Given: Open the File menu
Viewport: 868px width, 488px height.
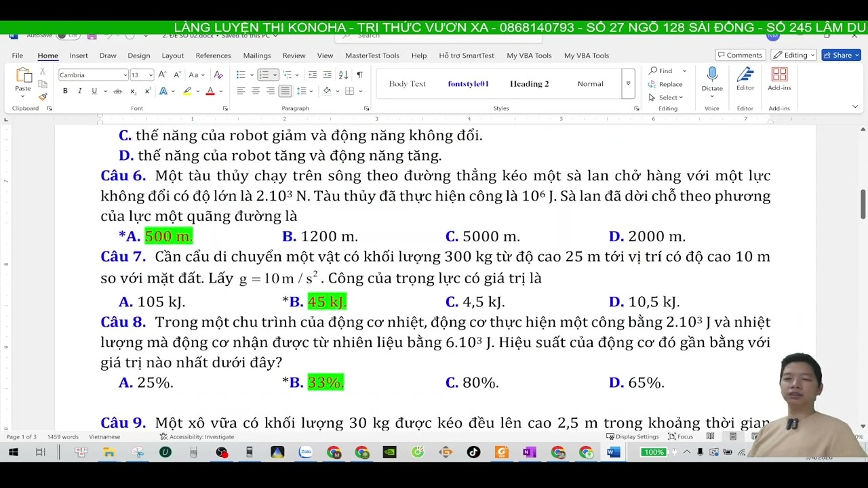Looking at the screenshot, I should point(17,56).
